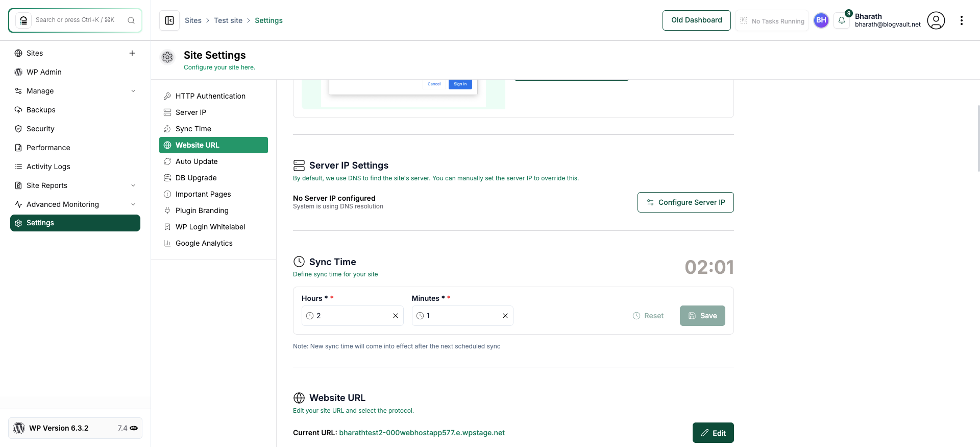Click No Server IP configured text
The height and width of the screenshot is (447, 980).
[x=334, y=198]
